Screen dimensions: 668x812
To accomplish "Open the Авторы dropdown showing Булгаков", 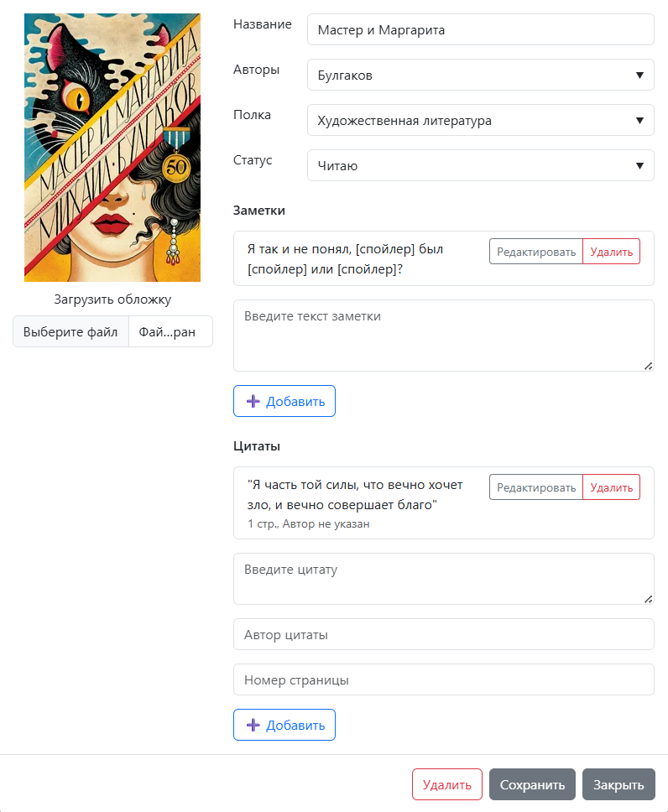I will pyautogui.click(x=480, y=75).
